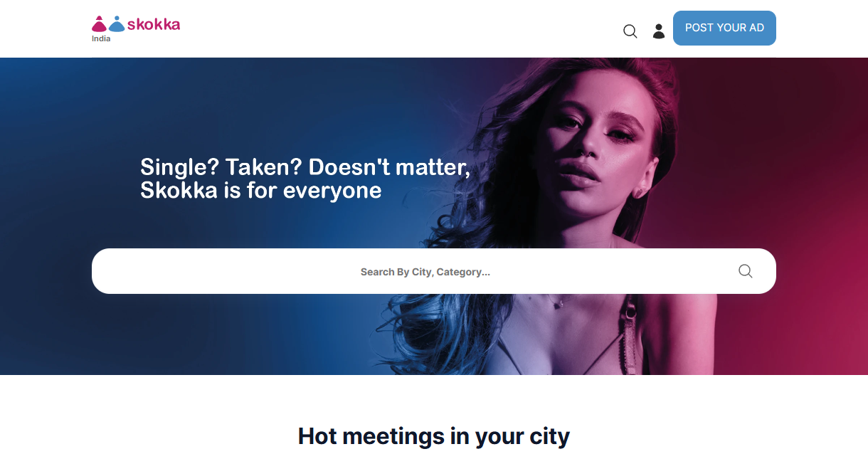
Task: Select the India country label under the logo
Action: 101,38
